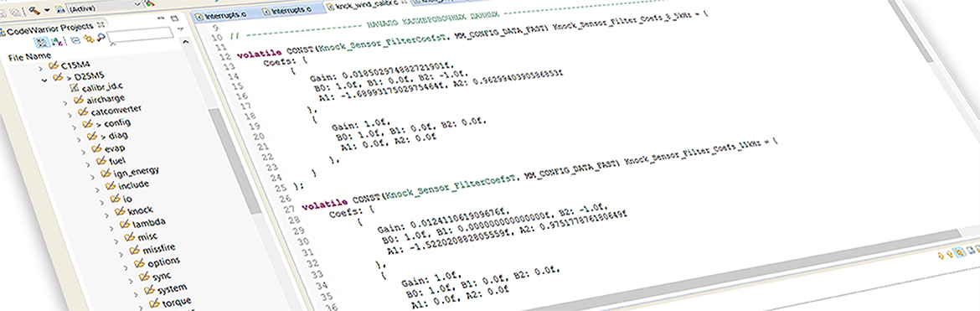Click the sort icon in the Projects panel
The image size is (980, 311).
[x=57, y=41]
